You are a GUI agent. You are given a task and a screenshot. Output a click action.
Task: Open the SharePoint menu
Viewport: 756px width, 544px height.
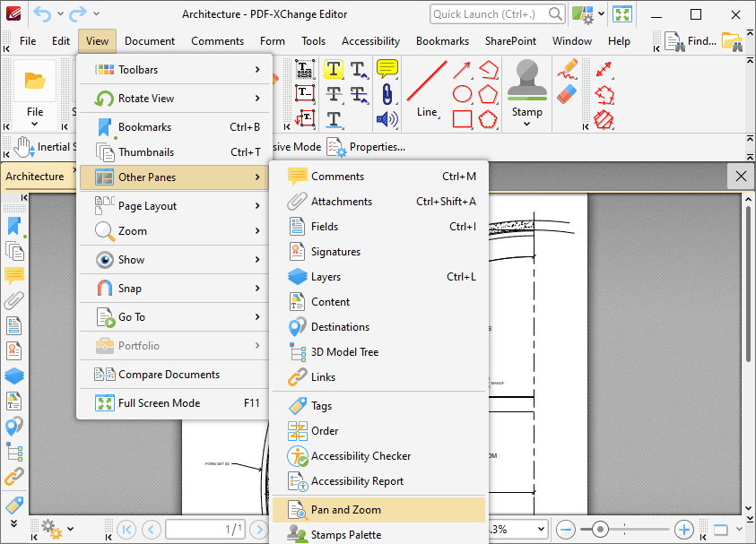pos(510,41)
